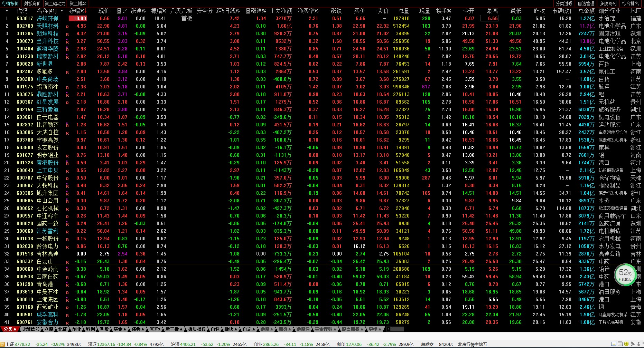This screenshot has height=348, width=644.
Task: Select the 资金博弈 tab
Action: pos(78,3)
